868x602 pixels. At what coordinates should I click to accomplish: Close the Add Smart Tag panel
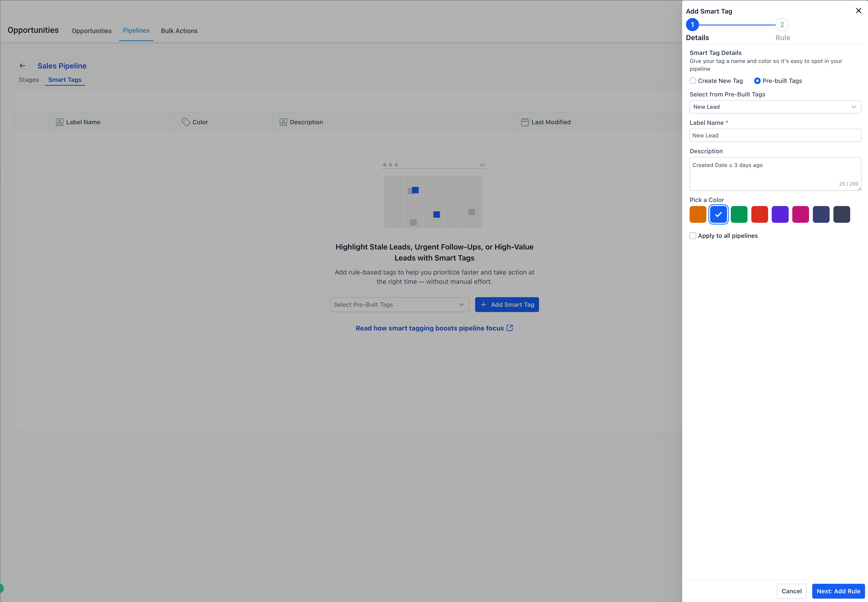(858, 11)
